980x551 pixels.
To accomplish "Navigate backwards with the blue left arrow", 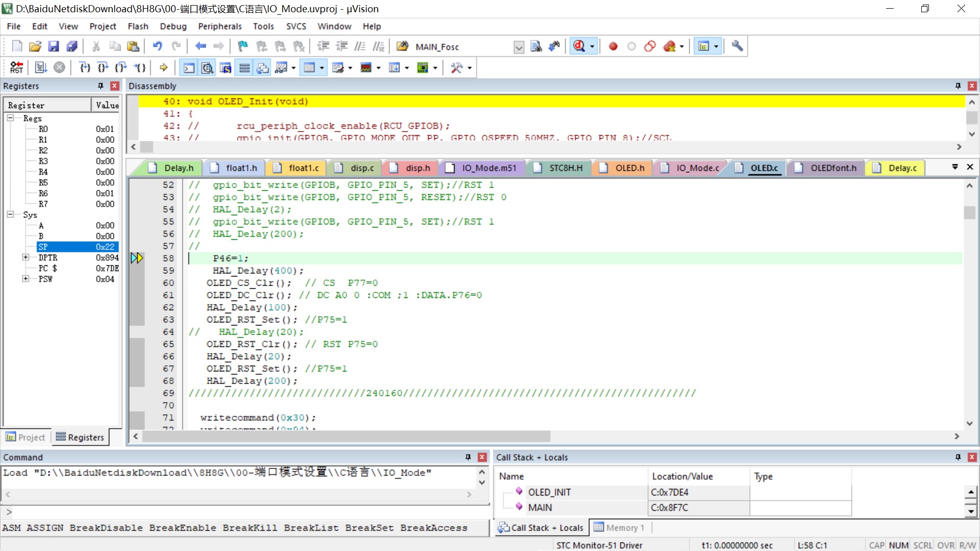I will [x=200, y=46].
